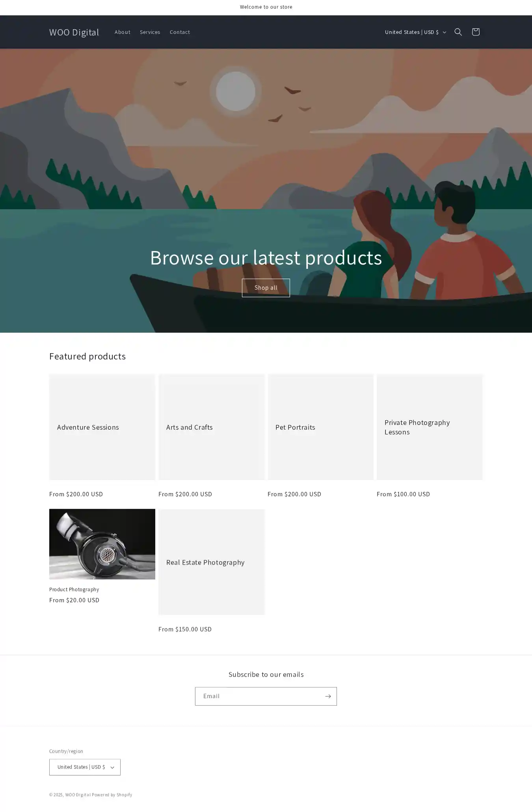The image size is (532, 812).
Task: Expand header United States currency selector
Action: pos(415,32)
